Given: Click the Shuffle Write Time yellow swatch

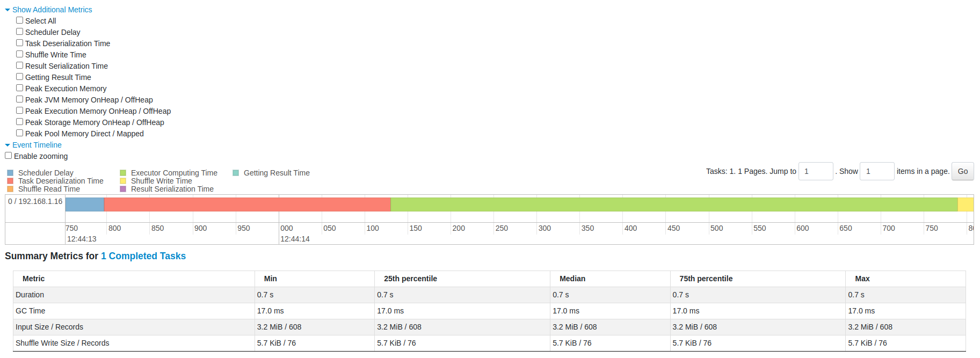Looking at the screenshot, I should click(x=123, y=181).
